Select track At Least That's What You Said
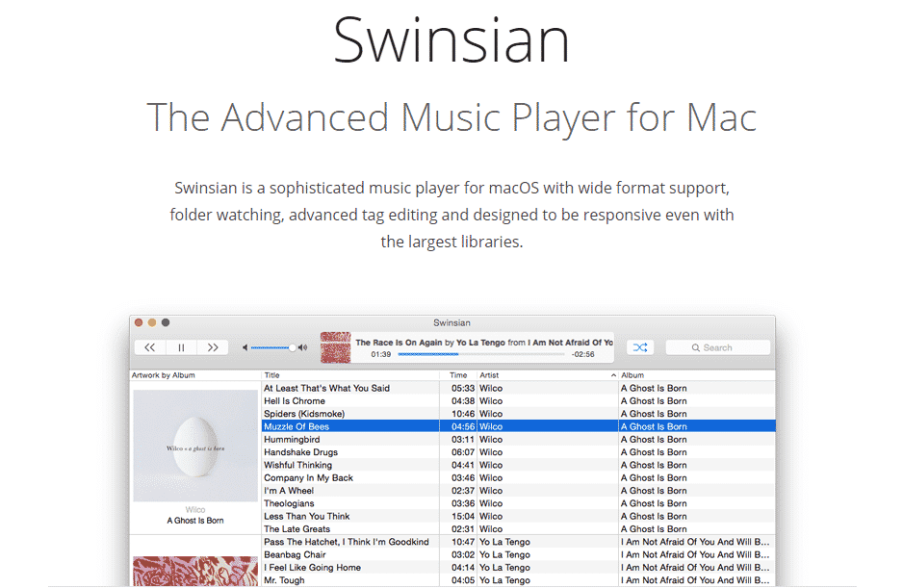 pyautogui.click(x=518, y=388)
